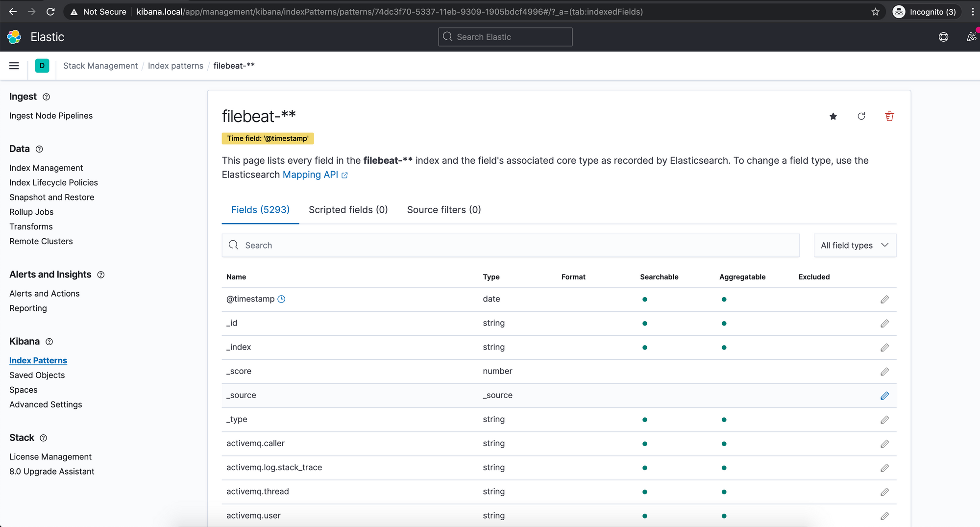Click the Time field '@timestamp' badge
980x527 pixels.
[x=268, y=139]
